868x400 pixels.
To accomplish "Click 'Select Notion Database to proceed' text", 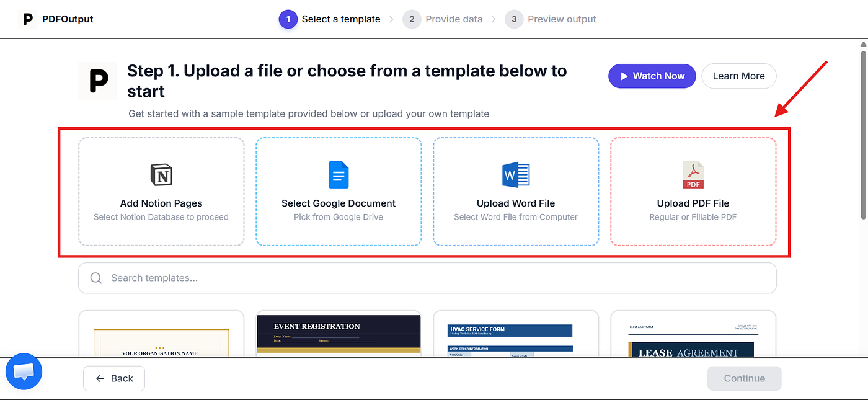I will (161, 217).
